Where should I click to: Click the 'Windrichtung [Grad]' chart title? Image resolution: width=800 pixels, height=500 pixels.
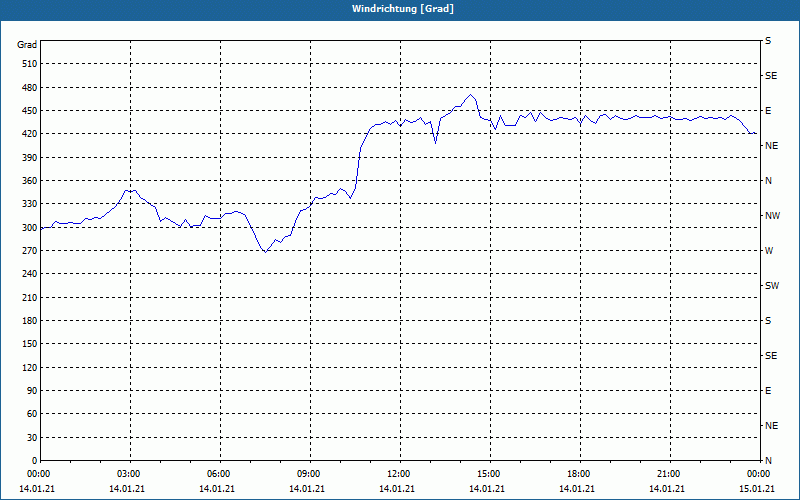pyautogui.click(x=403, y=9)
